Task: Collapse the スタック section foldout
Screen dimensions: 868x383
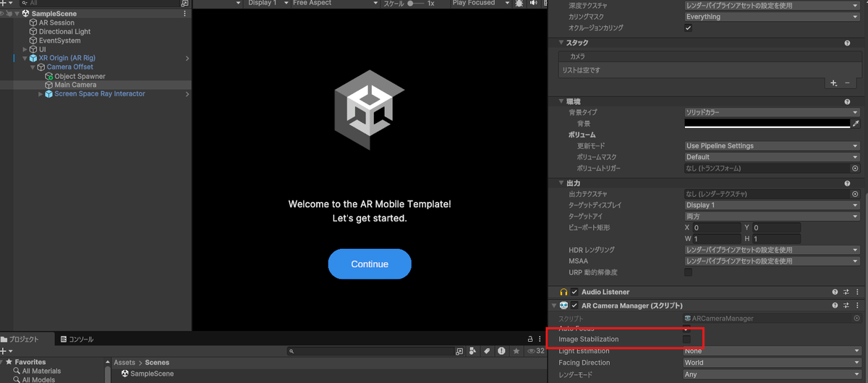Action: coord(562,43)
